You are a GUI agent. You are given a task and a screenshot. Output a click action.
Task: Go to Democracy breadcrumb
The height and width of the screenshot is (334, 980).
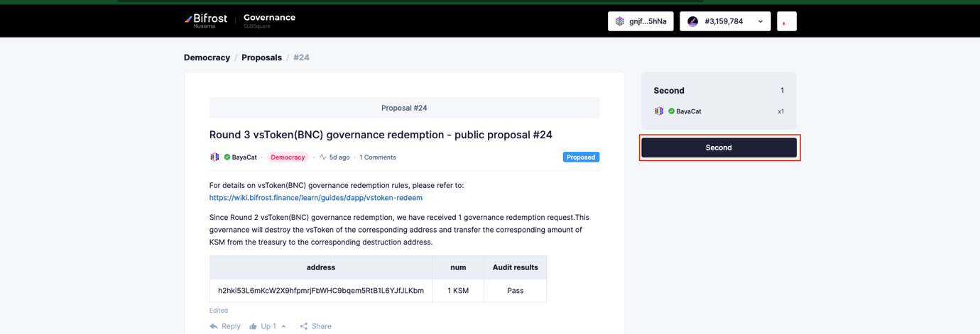(207, 57)
